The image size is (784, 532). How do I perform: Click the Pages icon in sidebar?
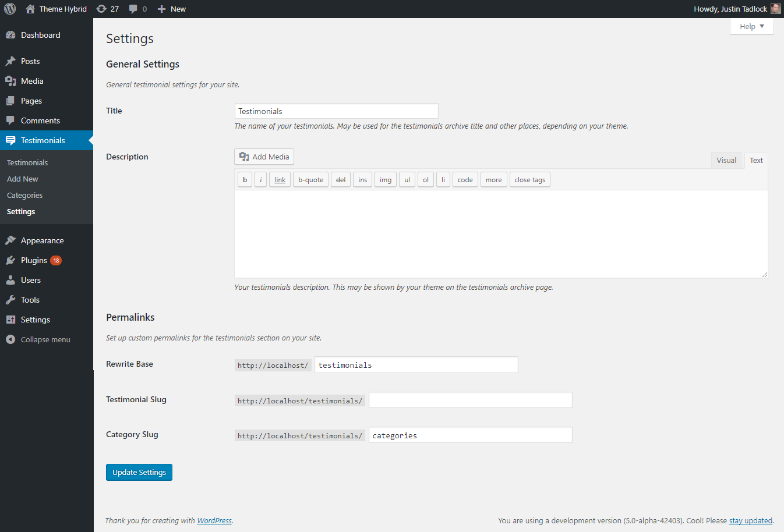click(x=10, y=101)
